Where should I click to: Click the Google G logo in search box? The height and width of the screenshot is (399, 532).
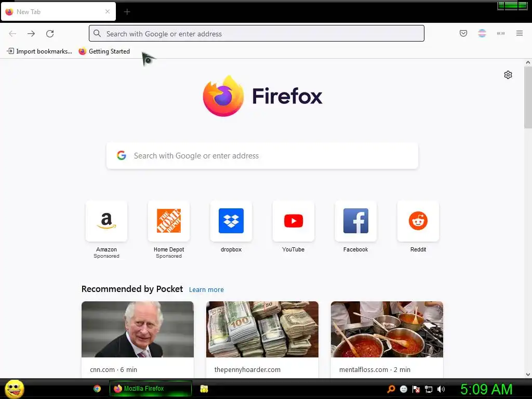pyautogui.click(x=122, y=155)
